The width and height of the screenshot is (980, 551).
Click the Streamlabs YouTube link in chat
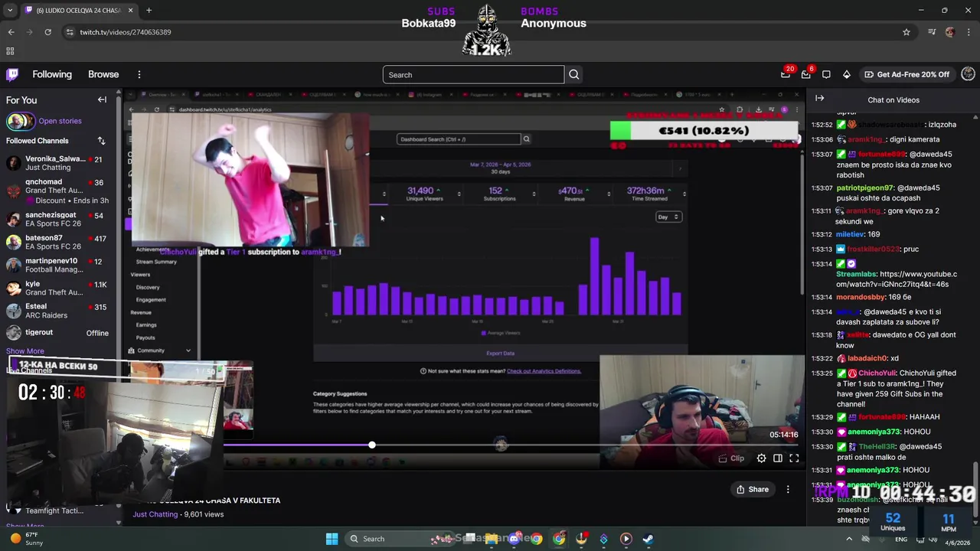(x=897, y=279)
